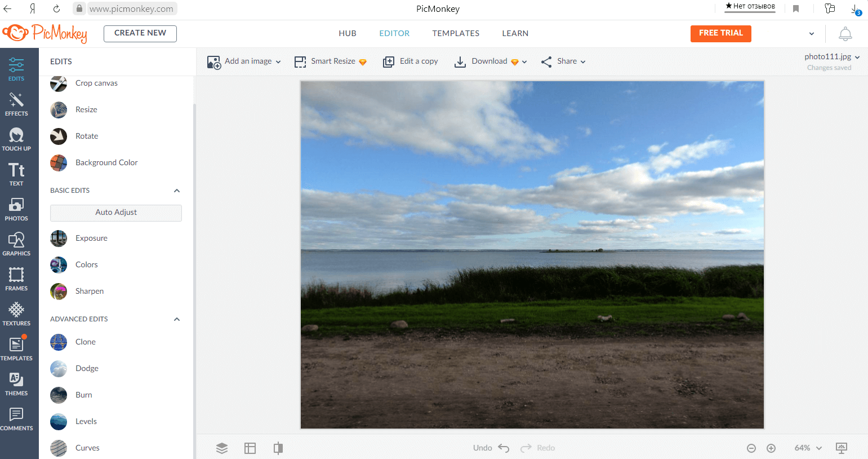This screenshot has width=868, height=459.
Task: Open the Photos sidebar panel
Action: (16, 209)
